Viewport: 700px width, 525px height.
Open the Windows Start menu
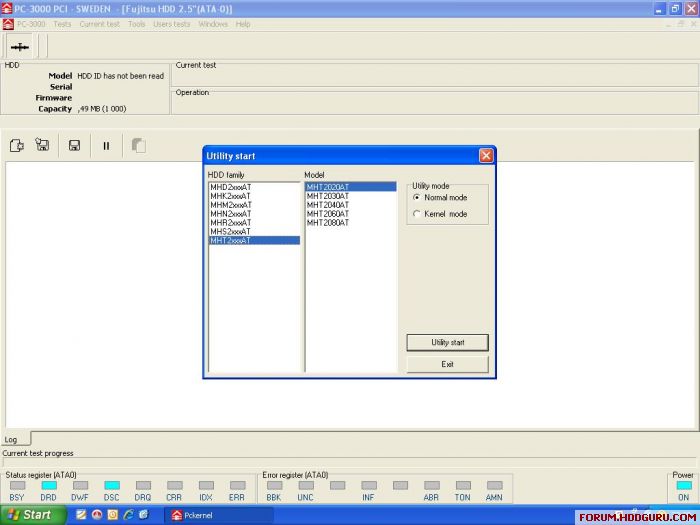coord(32,515)
